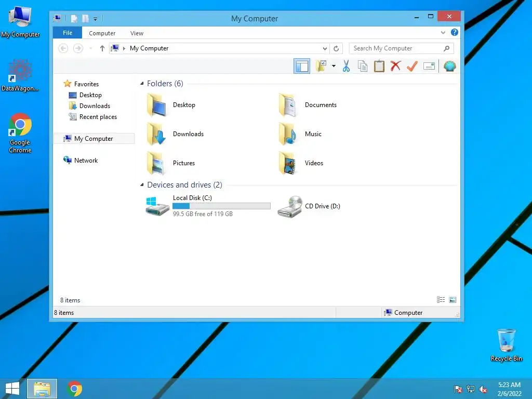This screenshot has width=532, height=399.
Task: Select the Pictures folder icon
Action: pyautogui.click(x=156, y=163)
